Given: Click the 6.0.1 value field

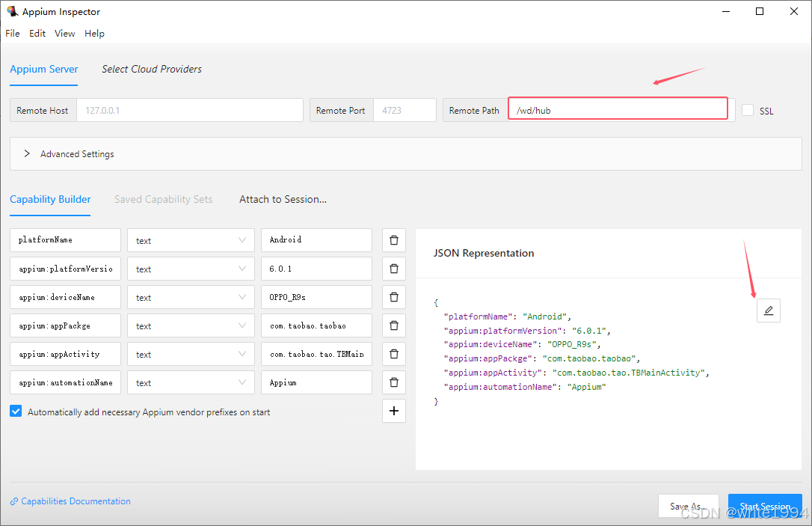Looking at the screenshot, I should pos(316,269).
